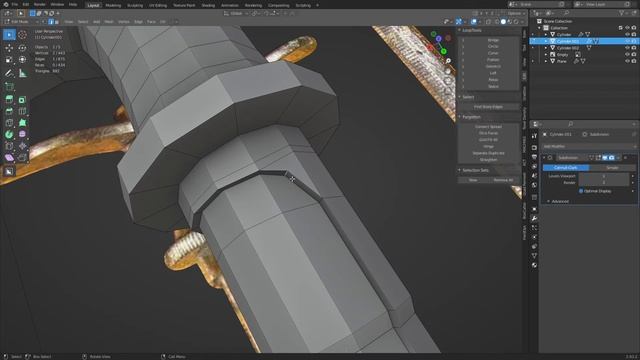Click the zoom magnifier viewport gizmo

coord(448,61)
